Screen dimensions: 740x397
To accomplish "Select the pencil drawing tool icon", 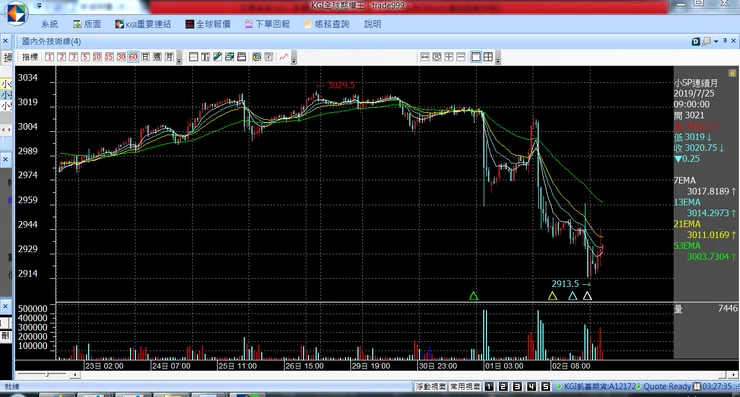I will pos(218,57).
